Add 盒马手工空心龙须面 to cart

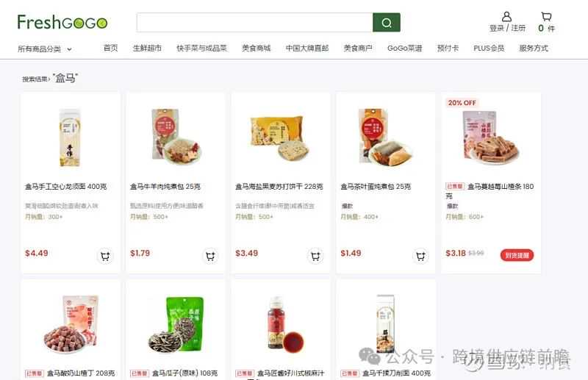point(105,256)
